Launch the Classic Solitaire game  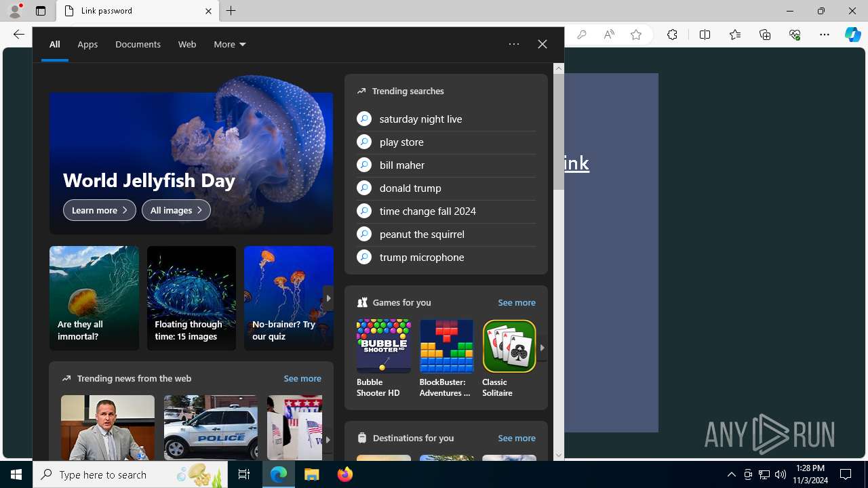pos(509,359)
